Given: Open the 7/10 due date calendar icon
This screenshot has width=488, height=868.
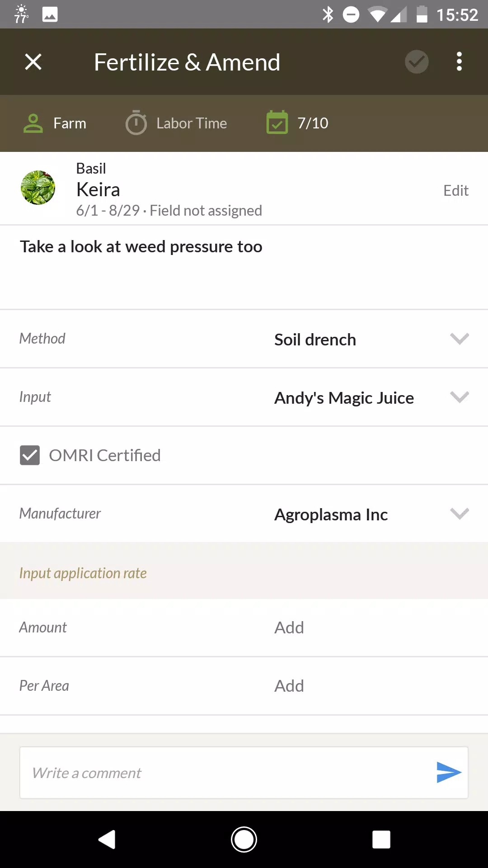Looking at the screenshot, I should (x=277, y=123).
